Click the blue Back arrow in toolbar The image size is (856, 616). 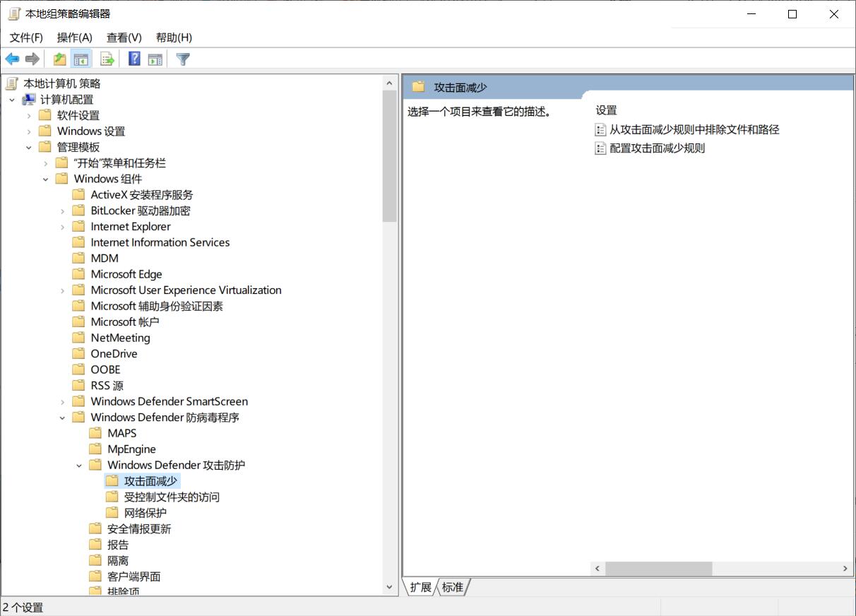click(12, 59)
